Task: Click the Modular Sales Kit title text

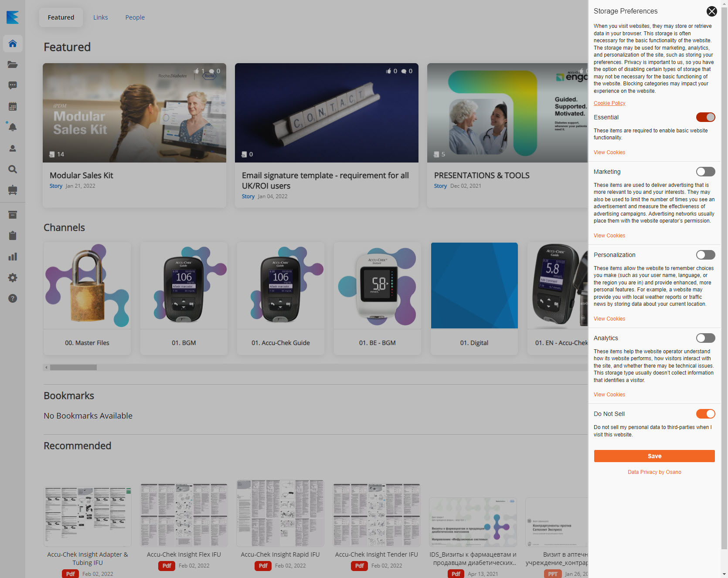Action: [82, 176]
